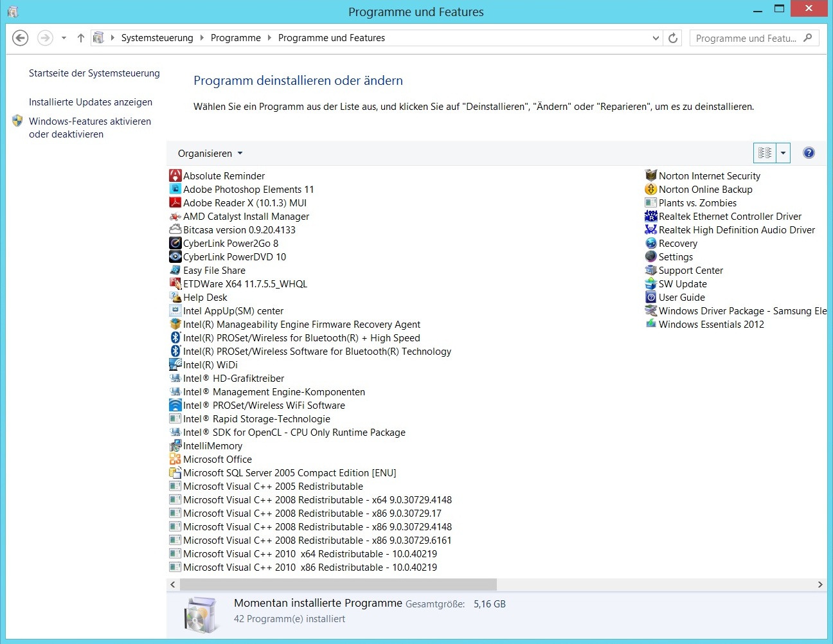The height and width of the screenshot is (644, 833).
Task: Click the Intel PROSet/Wireless WiFi Software icon
Action: click(175, 405)
